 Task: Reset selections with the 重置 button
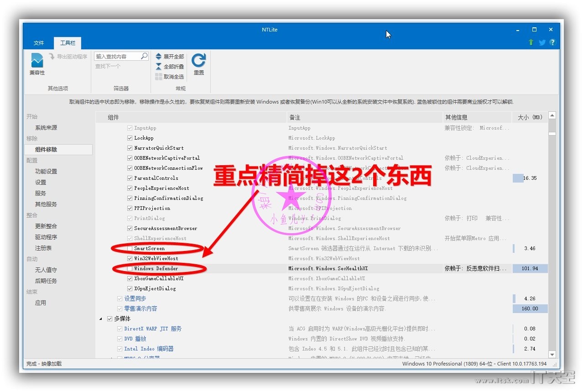(x=198, y=64)
